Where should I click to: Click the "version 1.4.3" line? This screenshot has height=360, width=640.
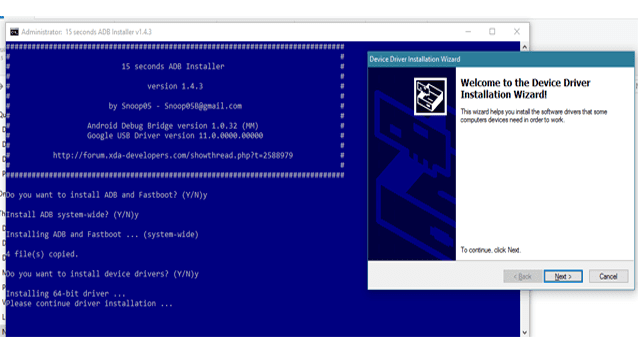click(175, 86)
